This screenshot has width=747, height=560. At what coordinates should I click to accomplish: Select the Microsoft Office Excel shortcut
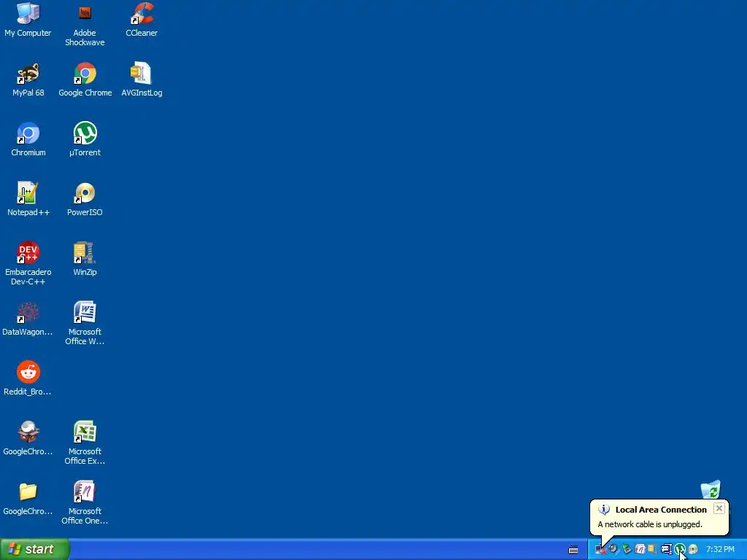(x=85, y=443)
